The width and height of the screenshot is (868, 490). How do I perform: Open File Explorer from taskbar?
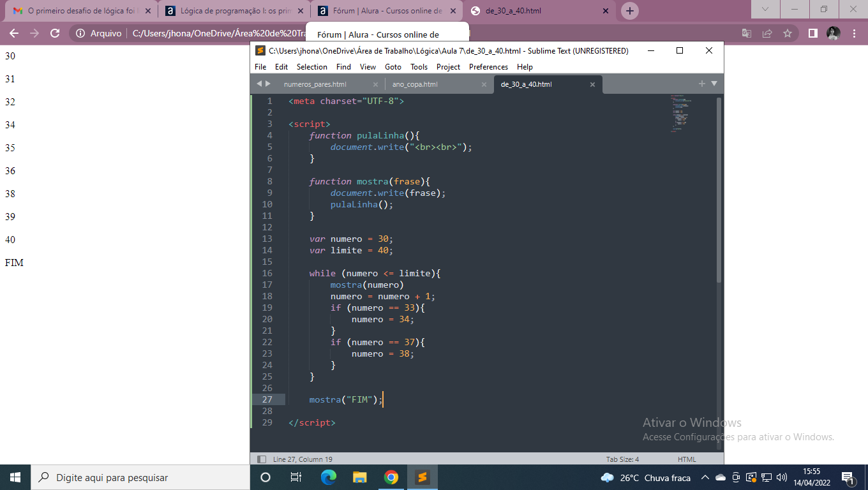(x=360, y=477)
